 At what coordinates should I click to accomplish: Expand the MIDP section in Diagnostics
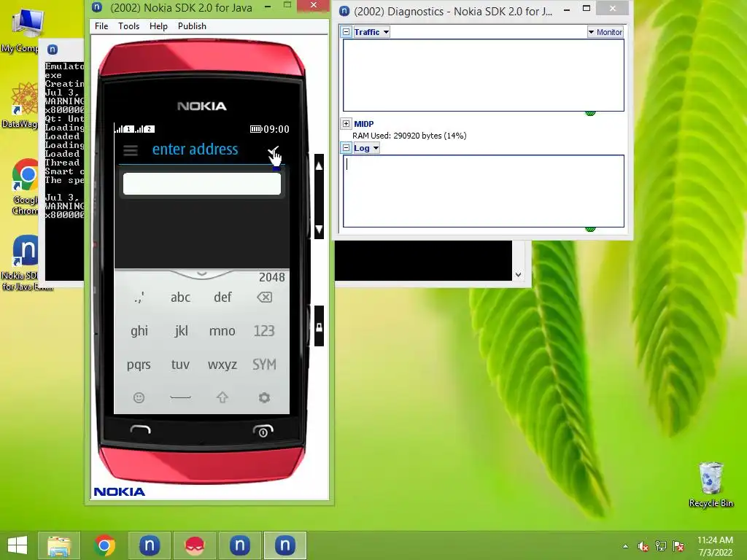[347, 124]
